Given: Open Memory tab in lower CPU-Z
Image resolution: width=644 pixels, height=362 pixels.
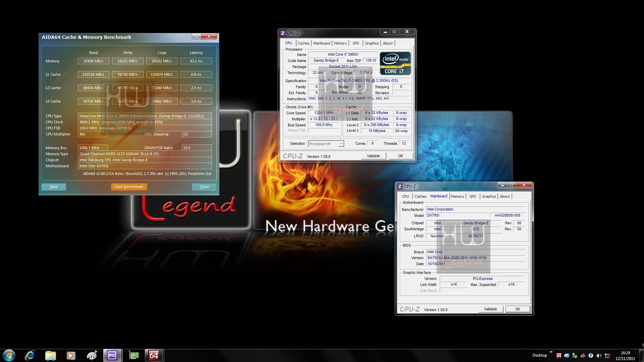Looking at the screenshot, I should coord(458,196).
